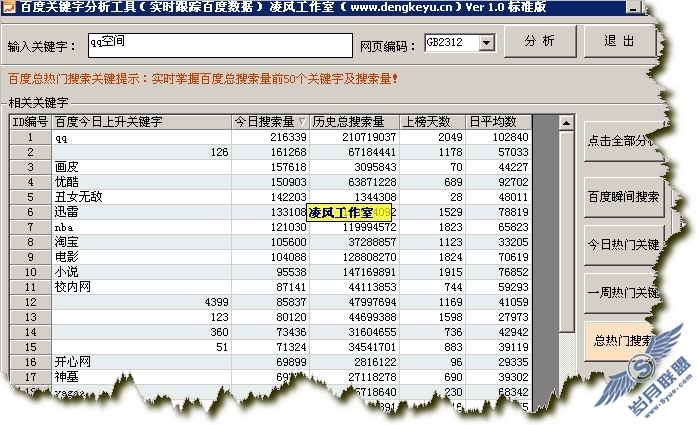Image resolution: width=698 pixels, height=425 pixels.
Task: Select the keyword 电影
Action: click(x=142, y=257)
